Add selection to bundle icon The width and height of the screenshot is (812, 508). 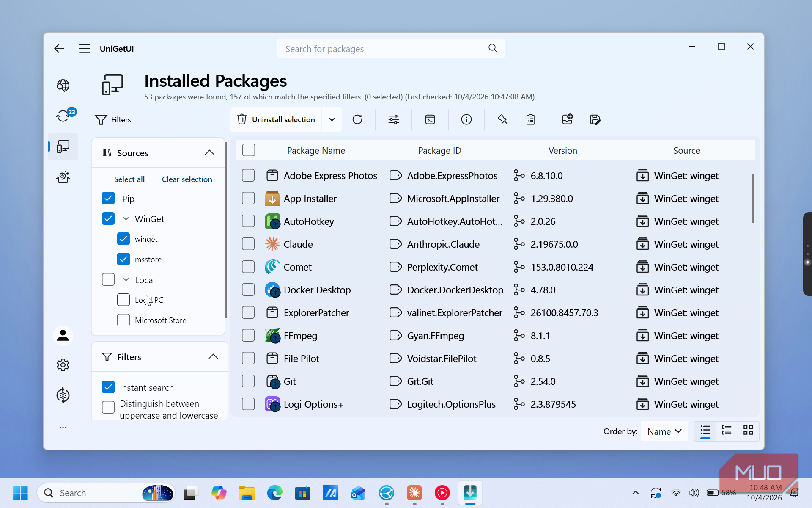[x=567, y=119]
